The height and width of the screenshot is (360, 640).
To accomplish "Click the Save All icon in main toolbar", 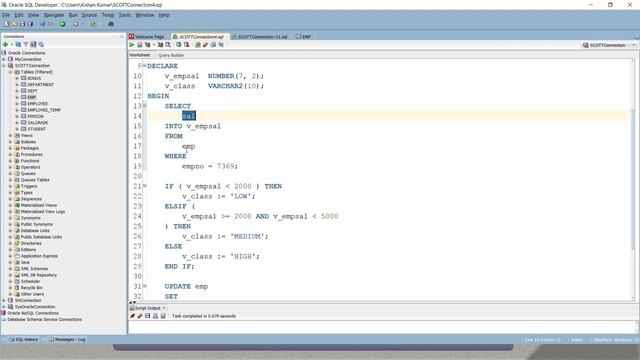I will coord(30,24).
